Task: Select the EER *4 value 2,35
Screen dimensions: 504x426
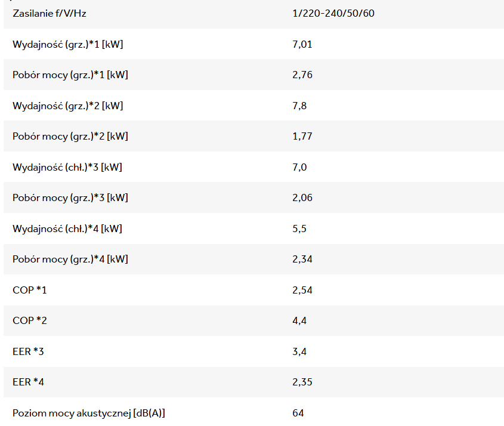Action: [302, 382]
